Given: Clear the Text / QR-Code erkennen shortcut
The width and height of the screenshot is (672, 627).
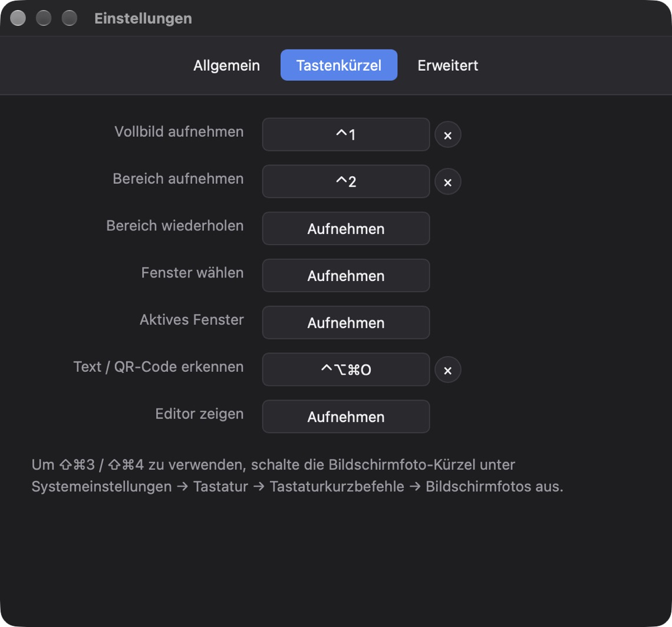Looking at the screenshot, I should [x=448, y=370].
